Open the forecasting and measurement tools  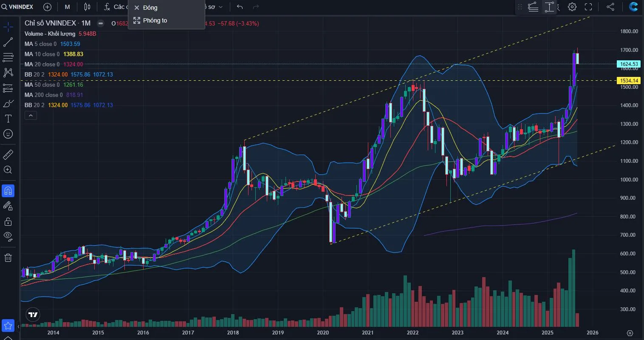pyautogui.click(x=8, y=88)
